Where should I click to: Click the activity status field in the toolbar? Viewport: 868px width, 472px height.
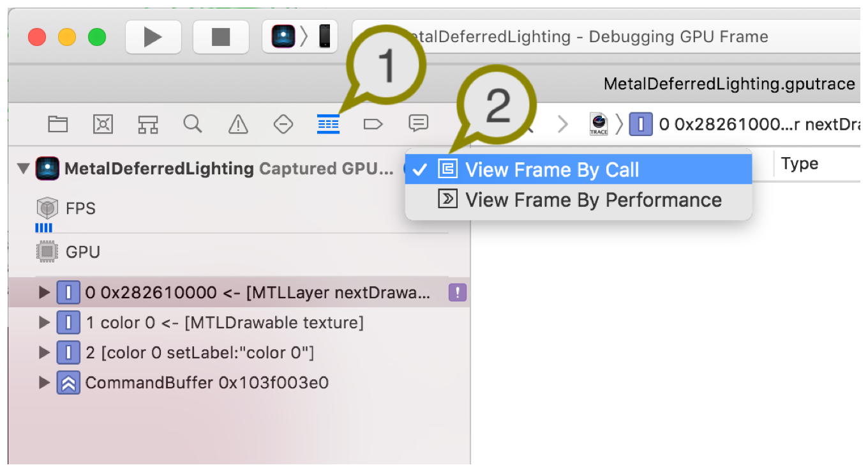tap(606, 37)
